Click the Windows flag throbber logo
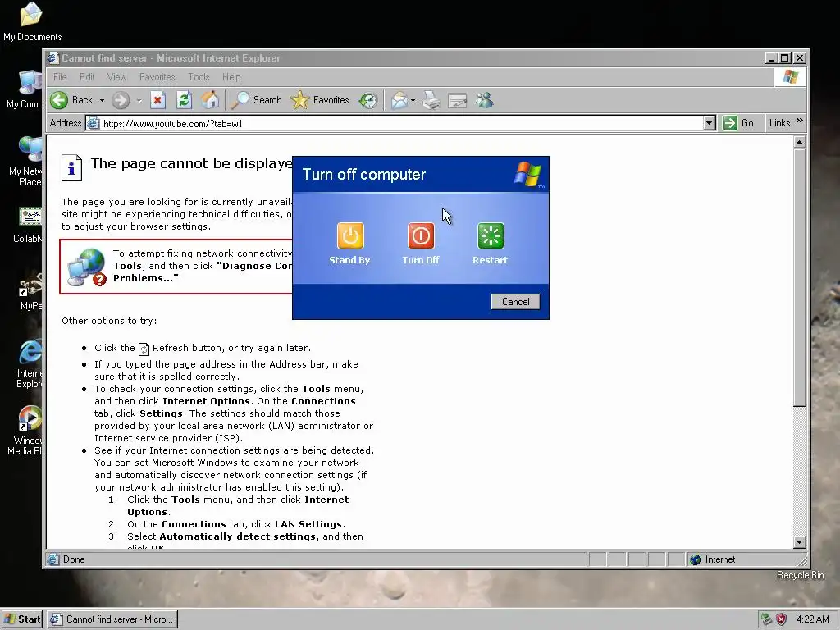The image size is (840, 630). pos(790,77)
